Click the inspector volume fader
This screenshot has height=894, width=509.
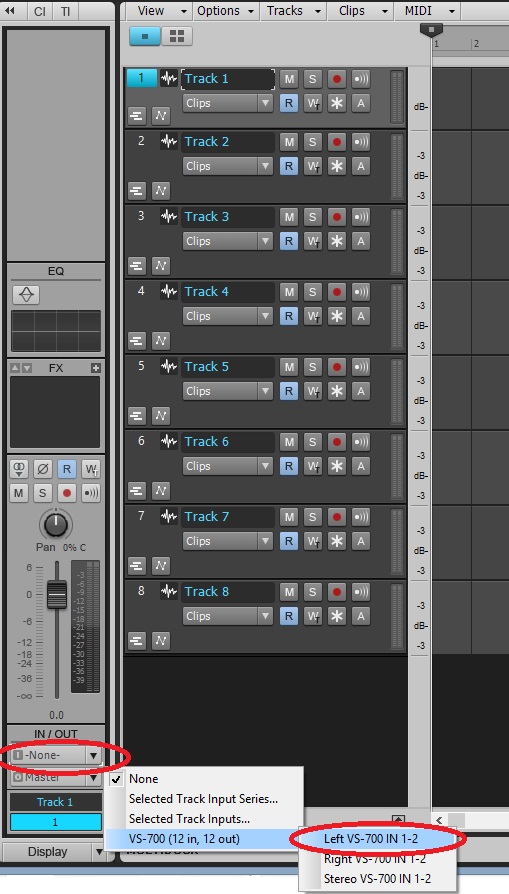coord(56,595)
